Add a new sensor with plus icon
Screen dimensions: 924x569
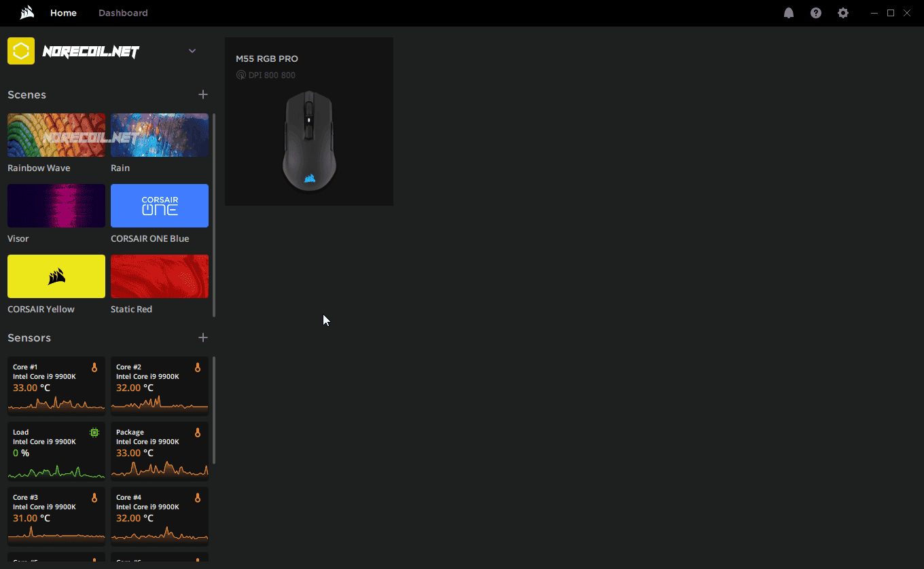point(203,337)
